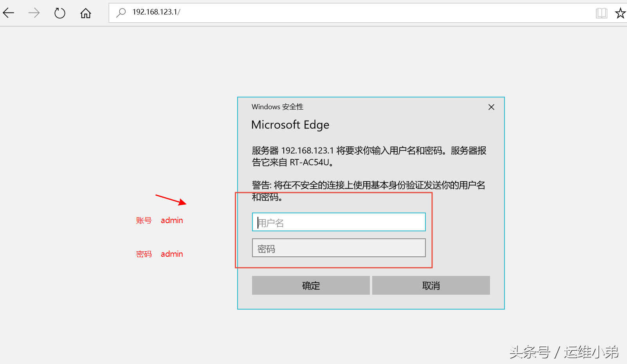627x364 pixels.
Task: Confirm login with the 确定 button
Action: point(311,285)
